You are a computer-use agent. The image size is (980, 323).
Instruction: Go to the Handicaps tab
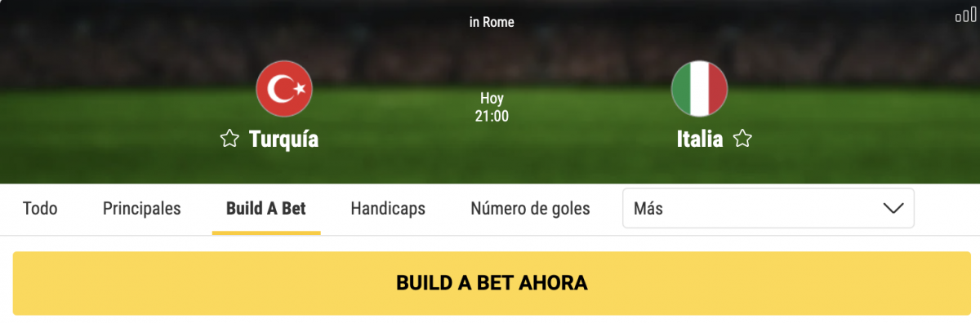pos(388,209)
